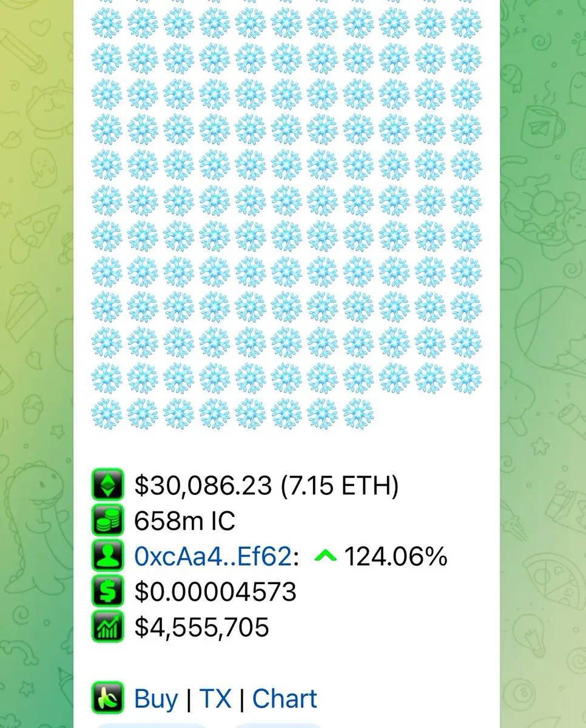Open the TX transaction link
Image resolution: width=586 pixels, height=728 pixels.
tap(215, 699)
